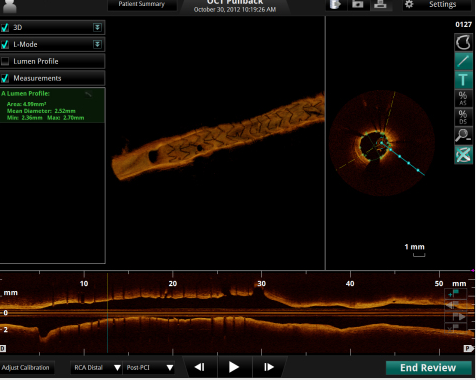This screenshot has height=380, width=476.
Task: Click the pullback date and time text
Action: tap(235, 10)
